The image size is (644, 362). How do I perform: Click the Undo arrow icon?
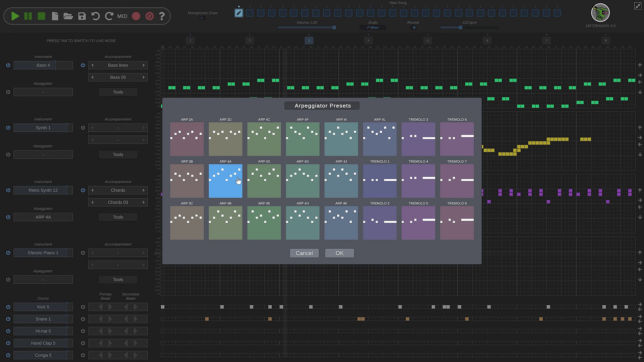click(96, 16)
